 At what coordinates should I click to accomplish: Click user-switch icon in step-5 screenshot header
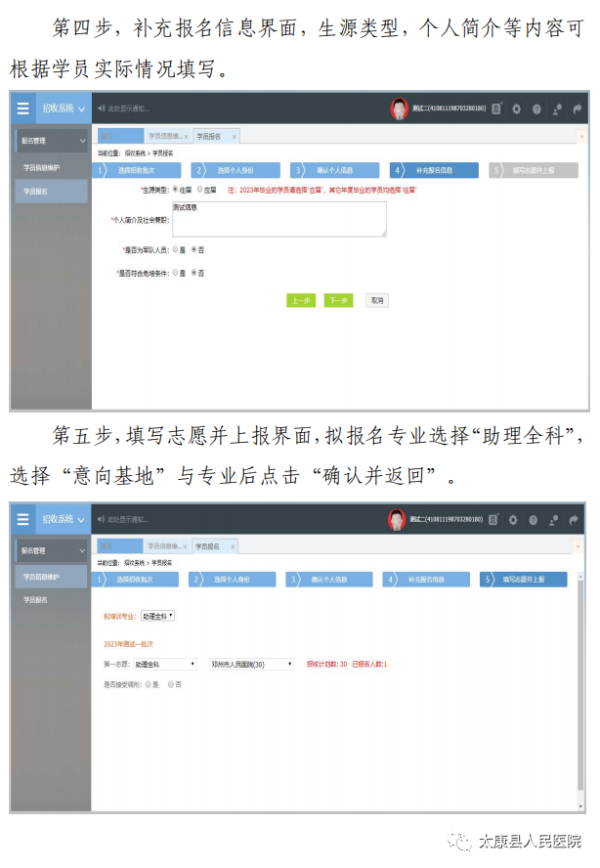553,520
